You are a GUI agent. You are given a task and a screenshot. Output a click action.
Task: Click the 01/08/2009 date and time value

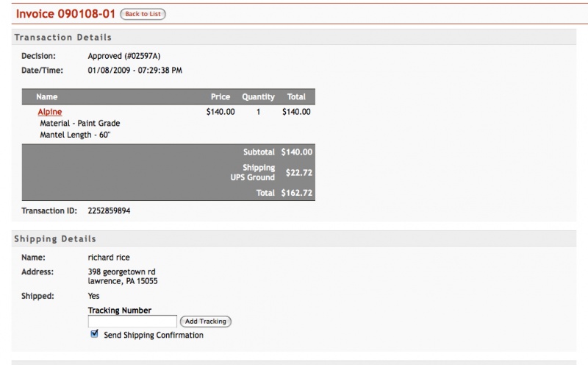click(135, 70)
